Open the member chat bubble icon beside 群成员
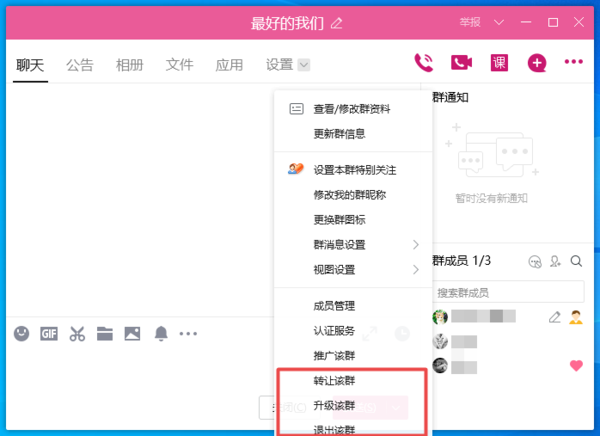Image resolution: width=600 pixels, height=436 pixels. point(535,262)
